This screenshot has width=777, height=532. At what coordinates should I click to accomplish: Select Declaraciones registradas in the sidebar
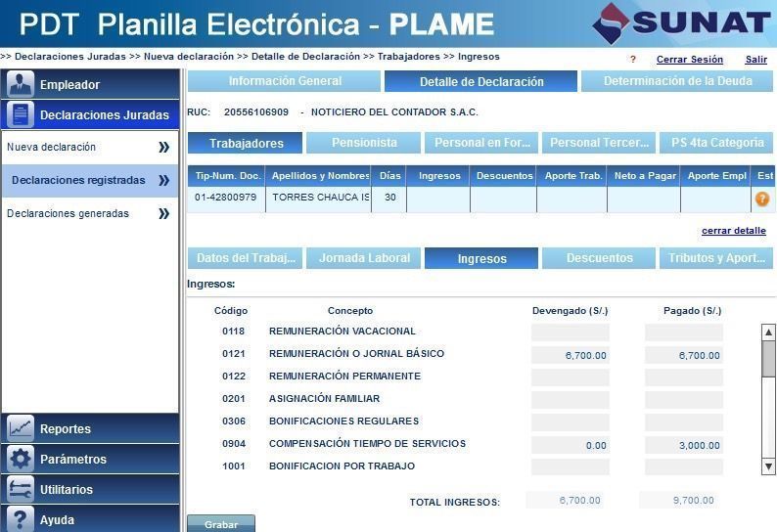tap(90, 180)
